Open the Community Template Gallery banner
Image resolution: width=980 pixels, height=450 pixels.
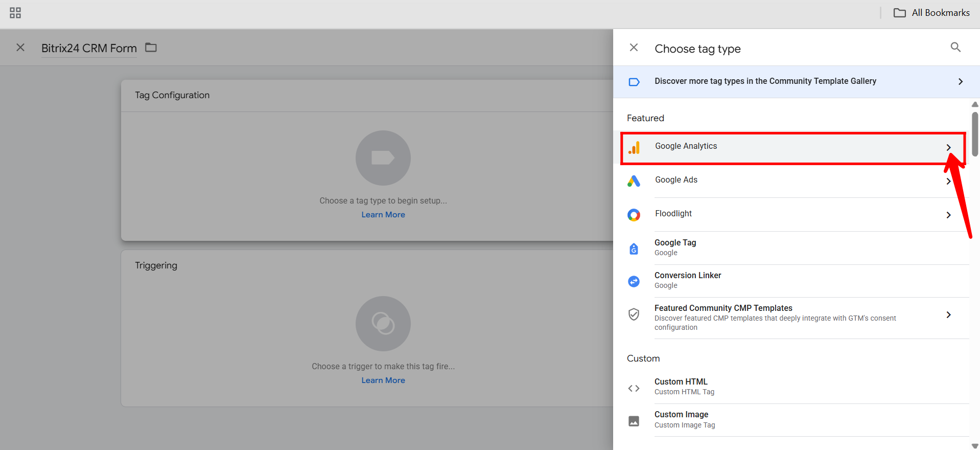click(x=796, y=82)
